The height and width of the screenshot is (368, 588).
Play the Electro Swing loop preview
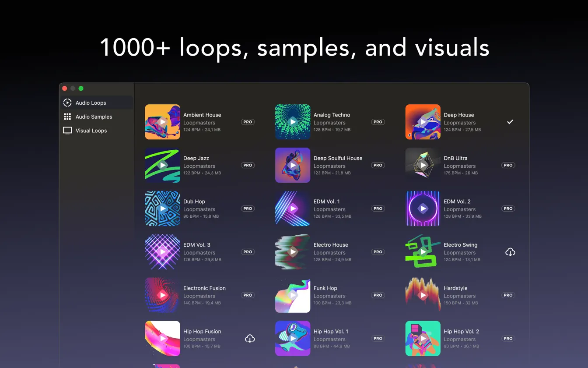423,252
